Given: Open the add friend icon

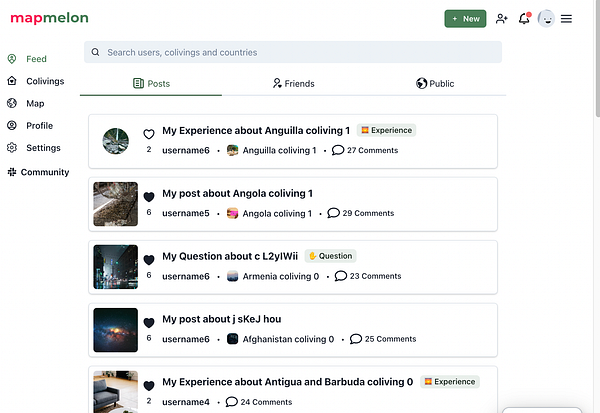Looking at the screenshot, I should tap(501, 19).
